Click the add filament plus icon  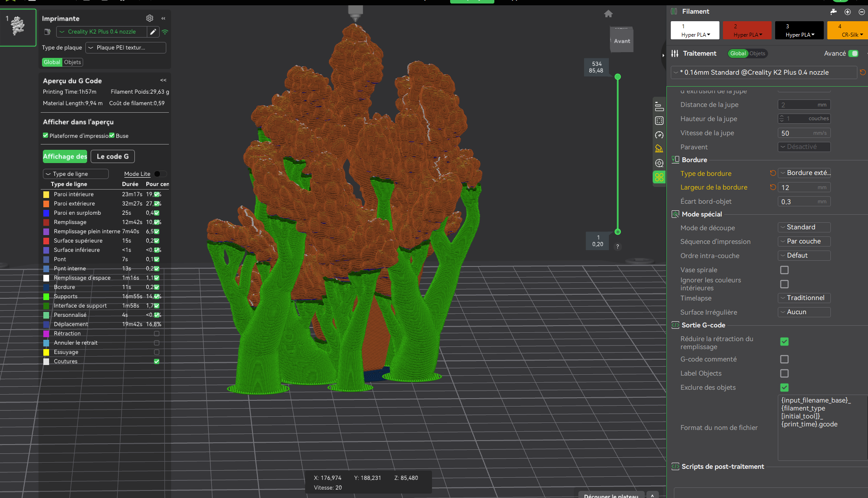click(x=848, y=12)
